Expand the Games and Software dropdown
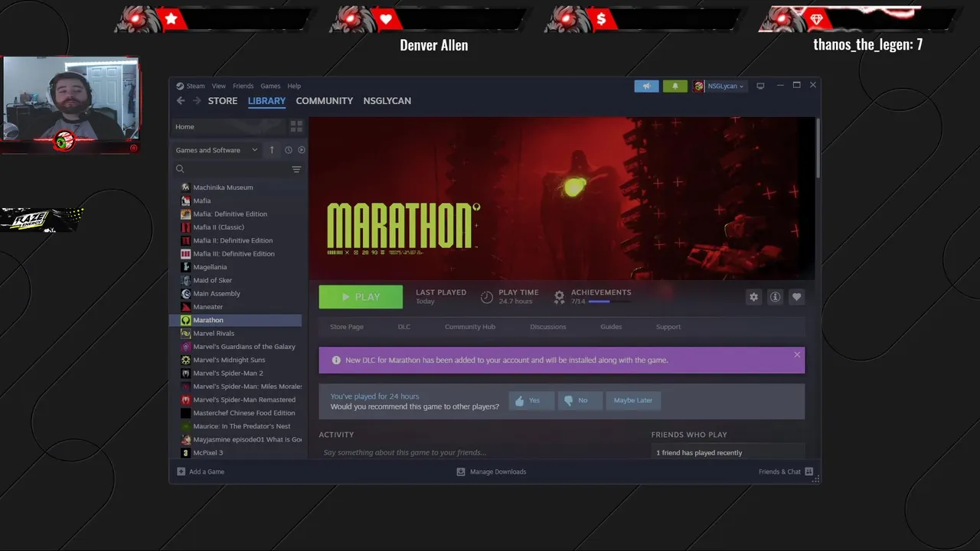The width and height of the screenshot is (980, 551). (217, 150)
